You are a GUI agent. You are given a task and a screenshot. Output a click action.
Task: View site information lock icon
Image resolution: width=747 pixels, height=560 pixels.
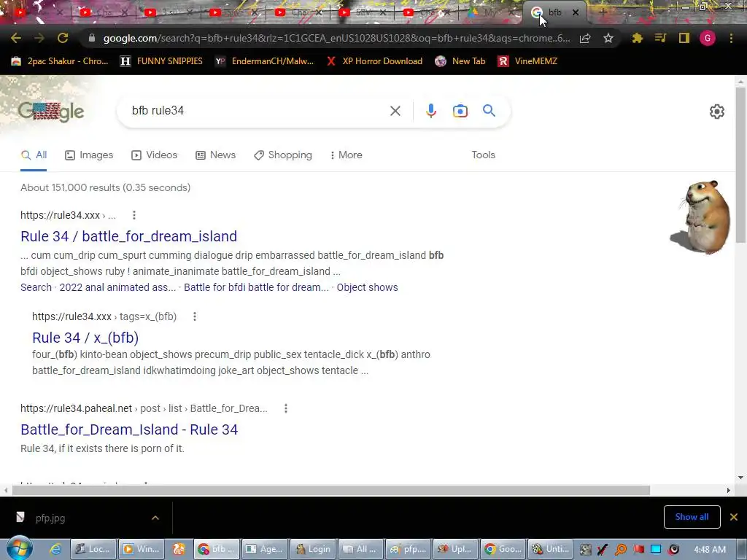92,38
